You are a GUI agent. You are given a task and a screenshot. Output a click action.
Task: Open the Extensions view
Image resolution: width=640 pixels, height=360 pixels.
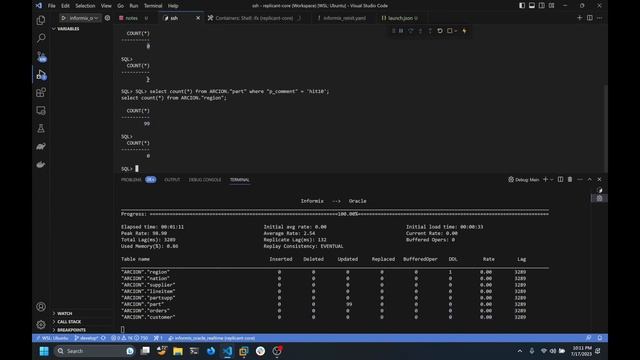coord(41,93)
